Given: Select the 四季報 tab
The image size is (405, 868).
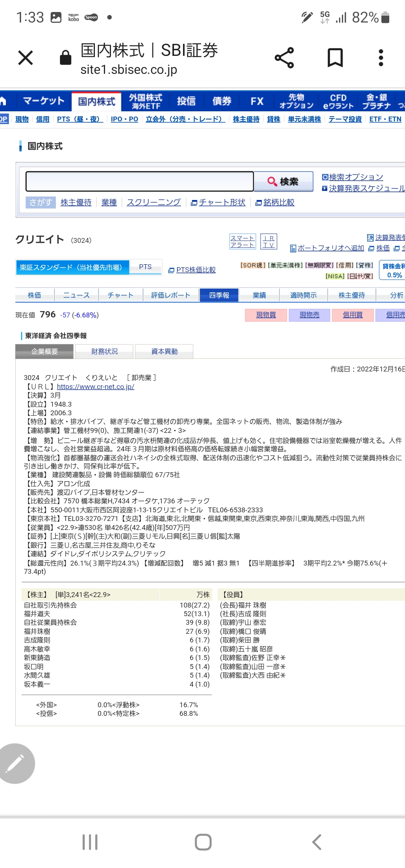Looking at the screenshot, I should [219, 295].
